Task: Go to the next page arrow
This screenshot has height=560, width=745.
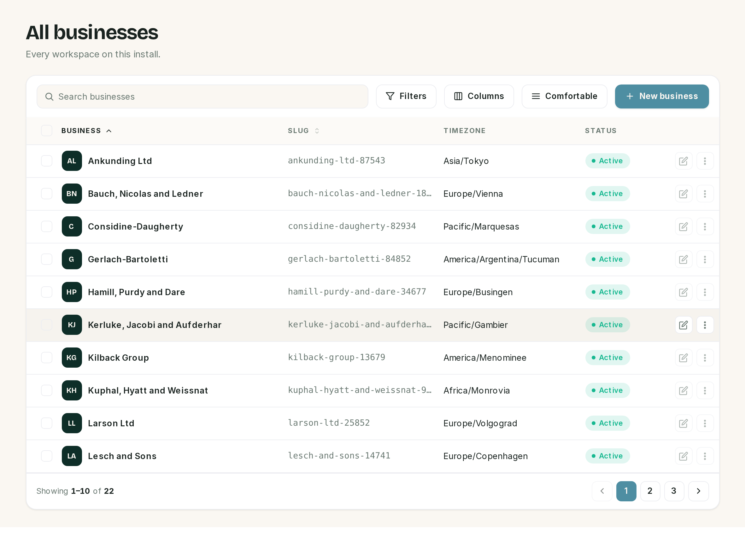Action: pyautogui.click(x=698, y=491)
